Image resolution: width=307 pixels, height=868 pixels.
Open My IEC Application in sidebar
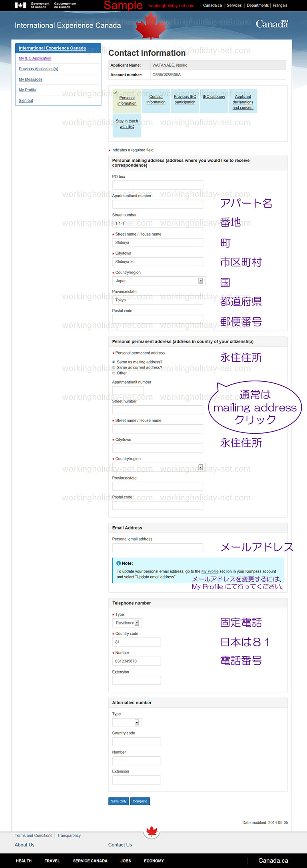click(x=35, y=58)
